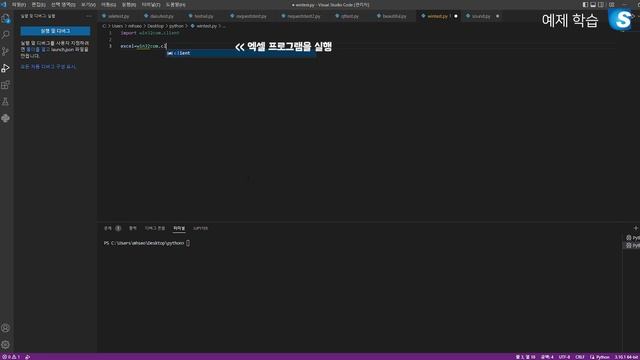Click the import win32com.client code line

(x=150, y=33)
